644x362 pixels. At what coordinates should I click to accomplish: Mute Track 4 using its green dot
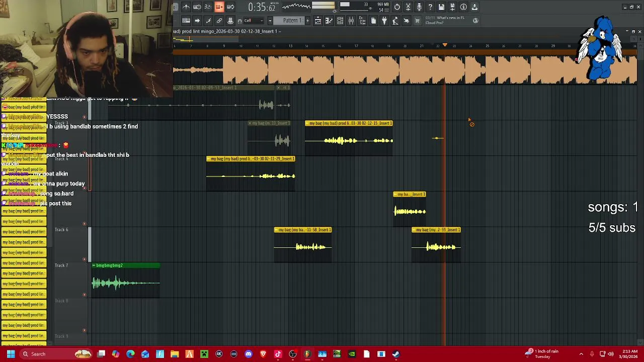click(84, 188)
